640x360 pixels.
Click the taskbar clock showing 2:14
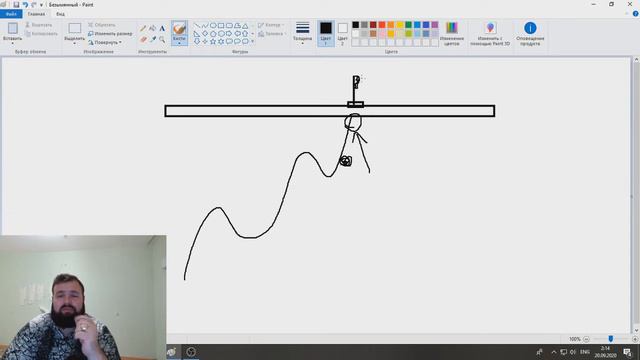click(605, 352)
